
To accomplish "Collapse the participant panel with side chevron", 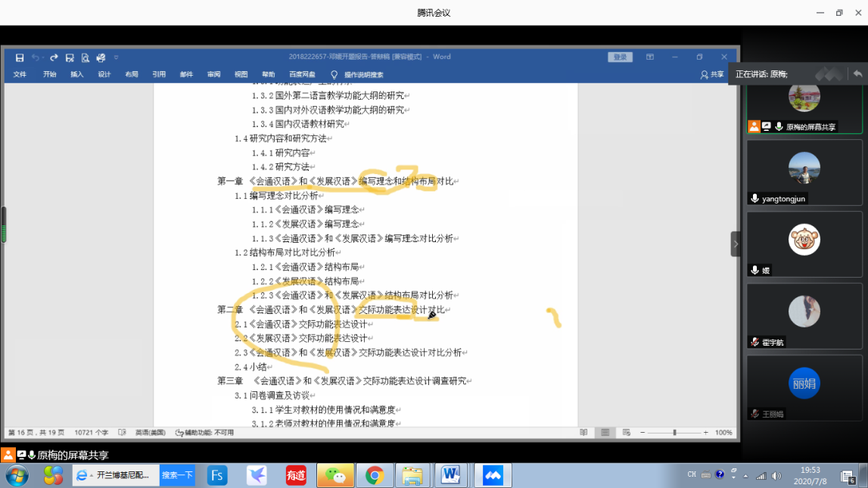I will pyautogui.click(x=735, y=244).
